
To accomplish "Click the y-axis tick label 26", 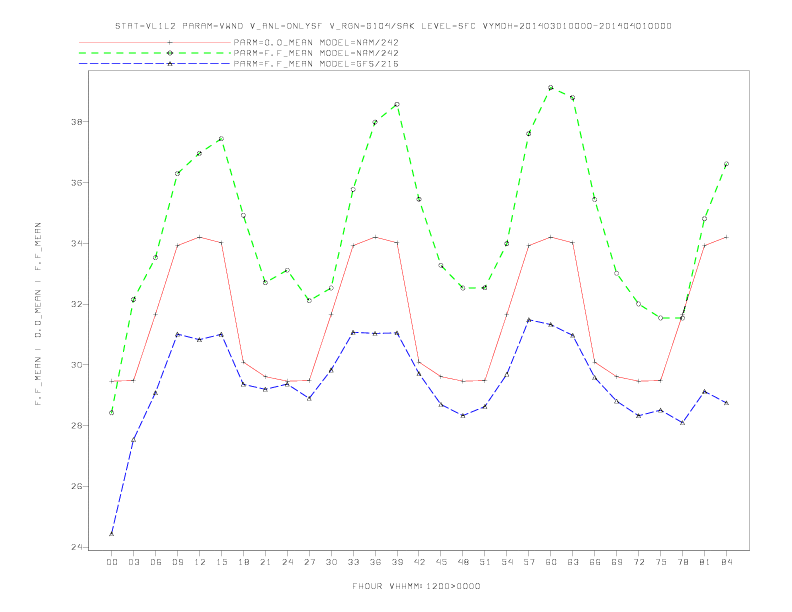I will pyautogui.click(x=76, y=486).
